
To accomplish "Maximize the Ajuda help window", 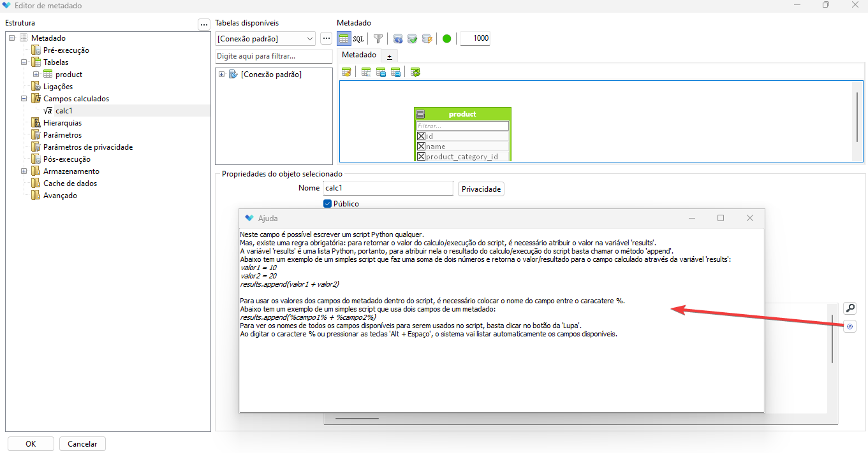I will [x=721, y=218].
